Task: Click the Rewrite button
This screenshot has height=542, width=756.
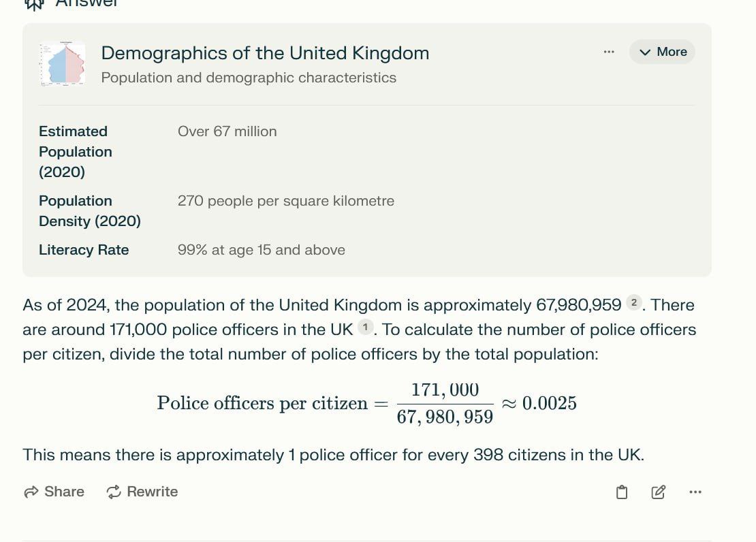Action: [x=142, y=492]
